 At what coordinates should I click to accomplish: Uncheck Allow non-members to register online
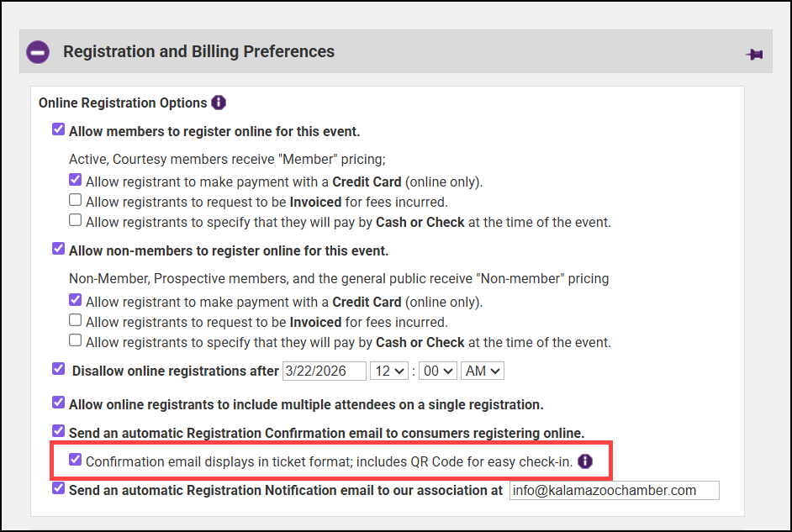coord(58,250)
